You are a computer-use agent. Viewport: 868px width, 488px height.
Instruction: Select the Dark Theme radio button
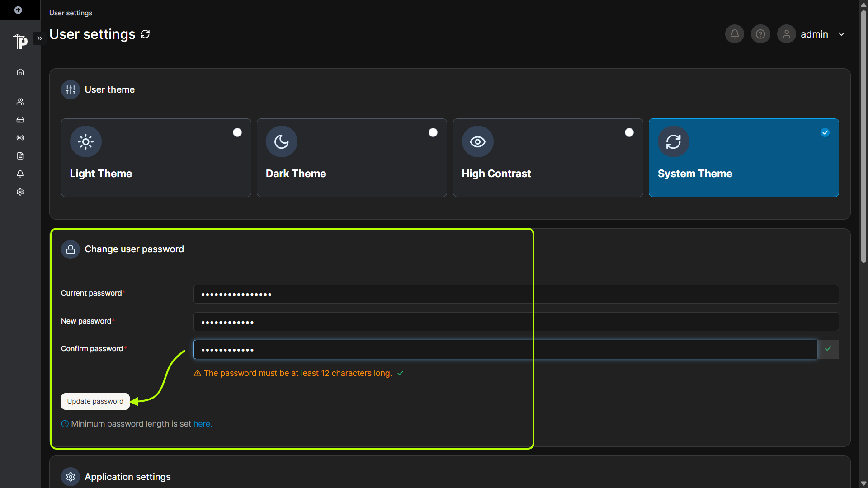[x=433, y=132]
